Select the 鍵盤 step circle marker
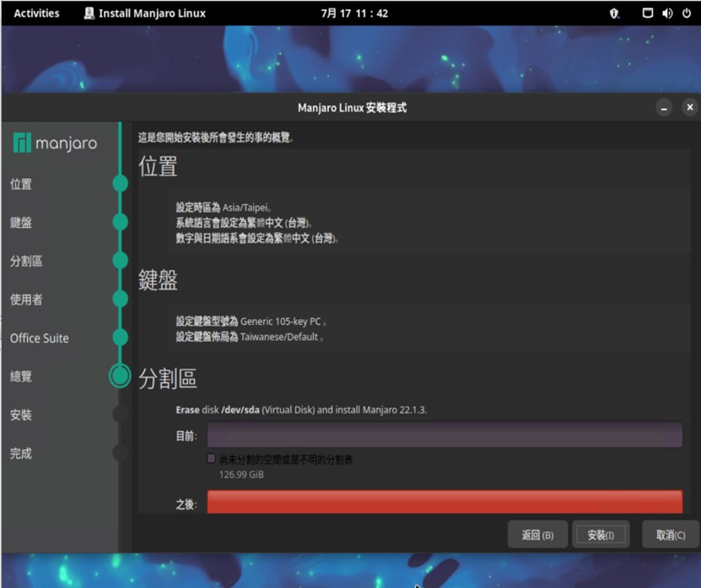This screenshot has width=701, height=588. click(121, 222)
